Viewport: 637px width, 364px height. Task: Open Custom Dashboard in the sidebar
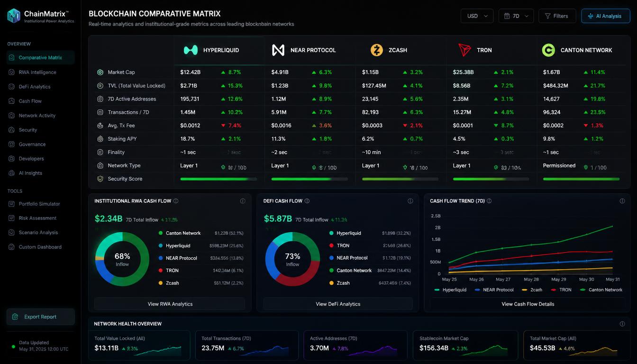41,247
